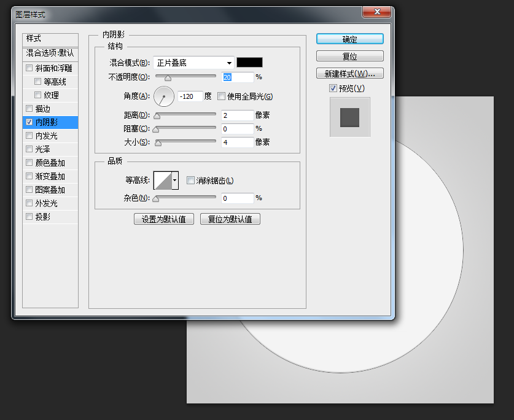
Task: Click the 距离 distance slider handle
Action: tap(157, 115)
